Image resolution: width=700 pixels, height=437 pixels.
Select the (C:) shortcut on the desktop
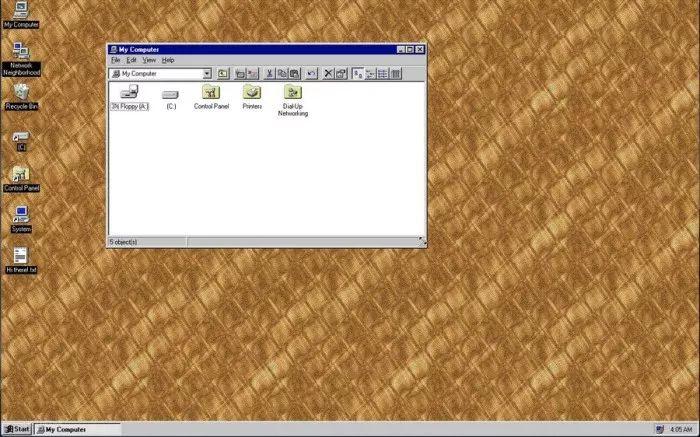pos(21,141)
